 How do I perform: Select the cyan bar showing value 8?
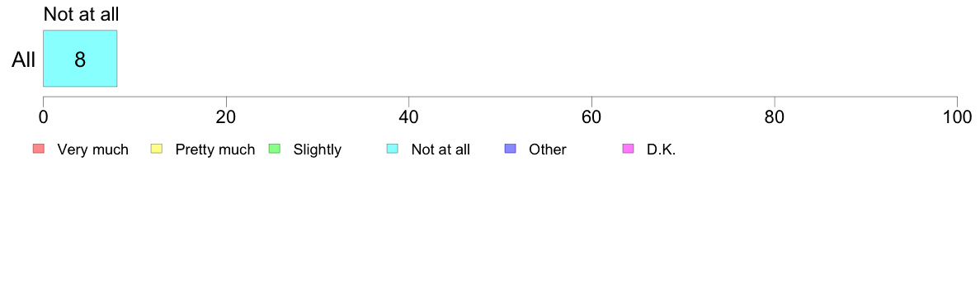click(80, 58)
